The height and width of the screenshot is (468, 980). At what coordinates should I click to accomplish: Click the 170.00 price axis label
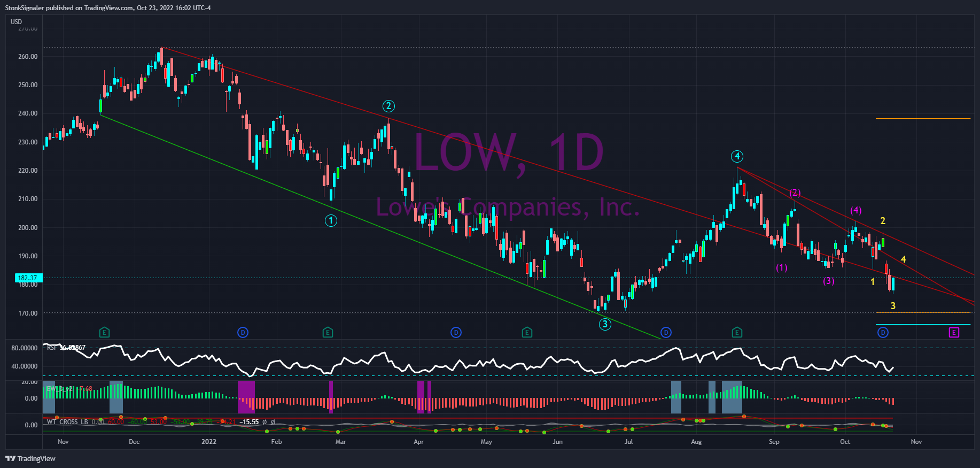click(x=28, y=313)
